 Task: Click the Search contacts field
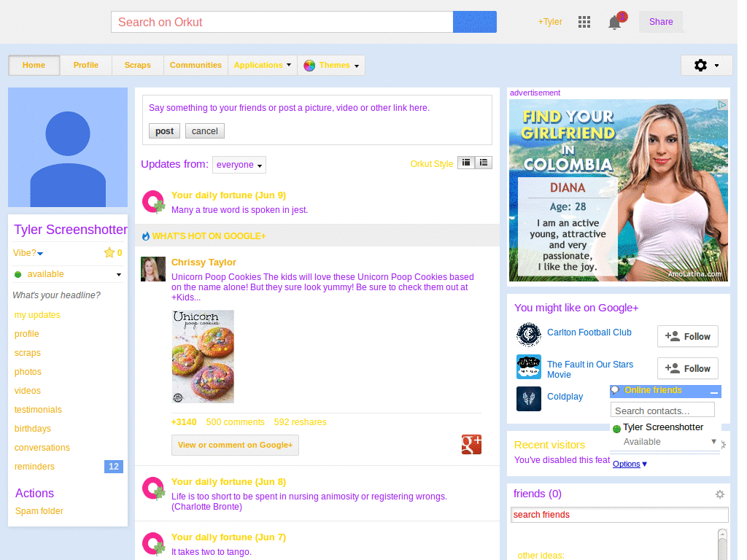[662, 411]
